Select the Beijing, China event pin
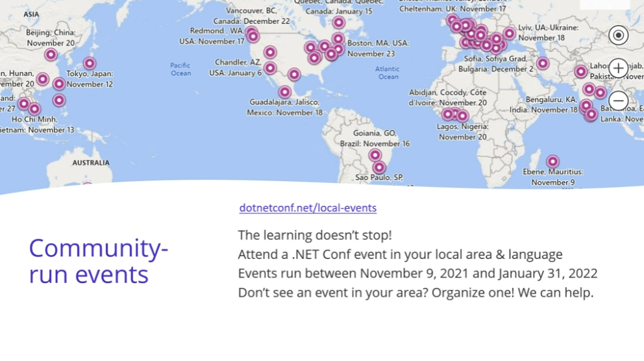644x361 pixels. pos(51,55)
